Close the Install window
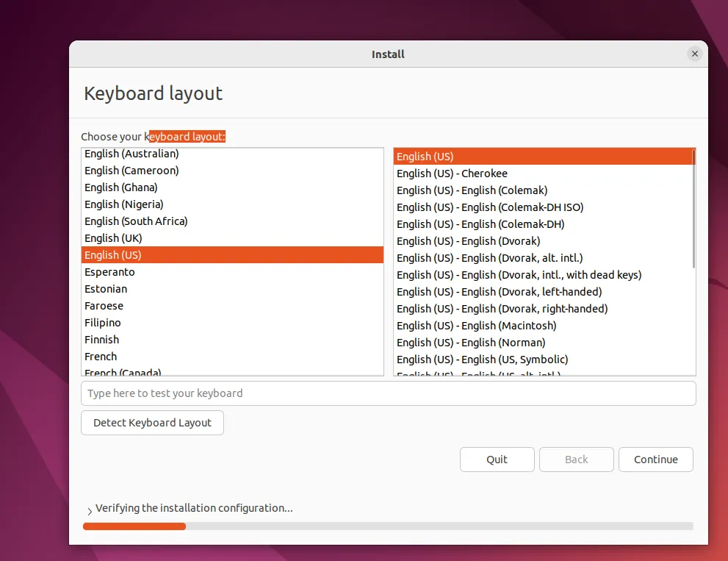This screenshot has width=728, height=561. pos(694,54)
